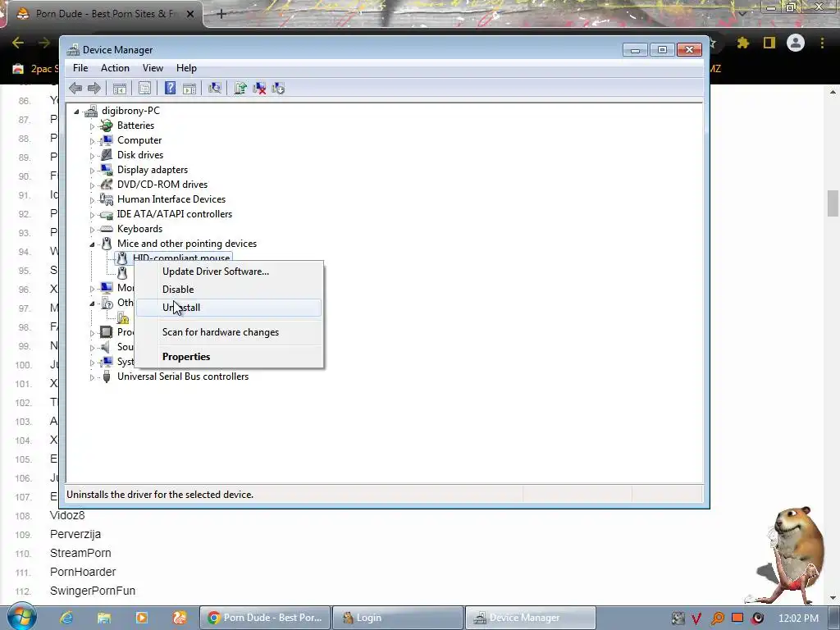Click the Windows Start orb

tap(21, 617)
